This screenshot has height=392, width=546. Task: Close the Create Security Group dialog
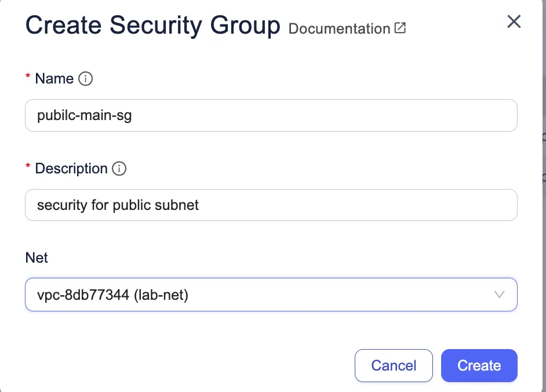pos(514,22)
